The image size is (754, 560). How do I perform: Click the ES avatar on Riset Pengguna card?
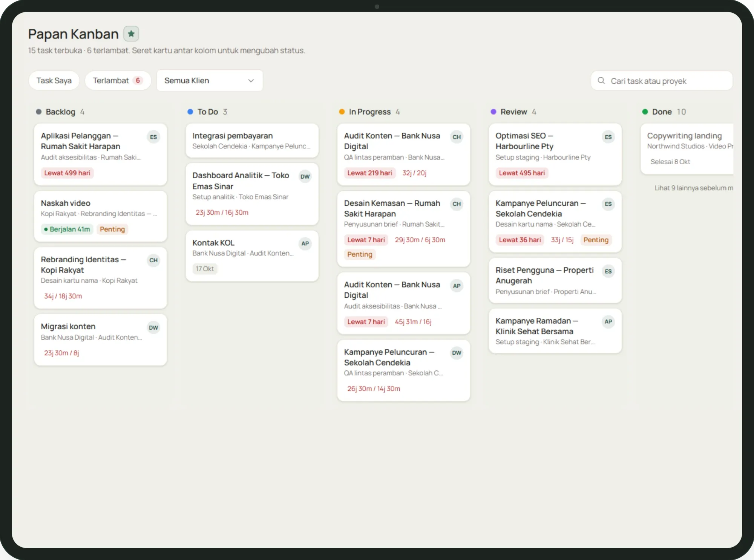pyautogui.click(x=608, y=271)
